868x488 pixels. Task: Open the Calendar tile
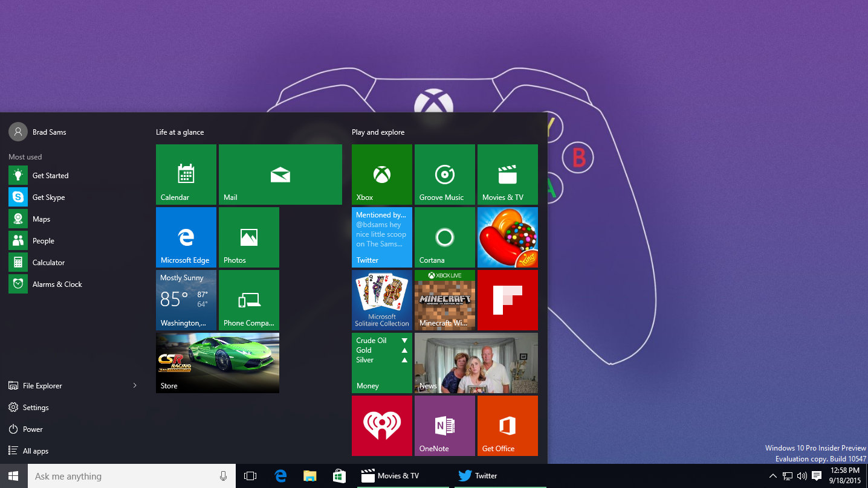(186, 175)
